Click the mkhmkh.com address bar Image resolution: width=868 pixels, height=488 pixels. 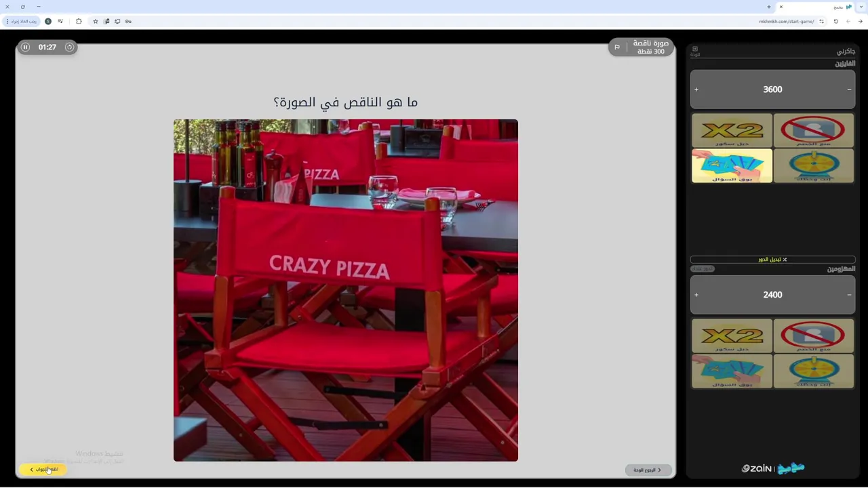[x=787, y=22]
